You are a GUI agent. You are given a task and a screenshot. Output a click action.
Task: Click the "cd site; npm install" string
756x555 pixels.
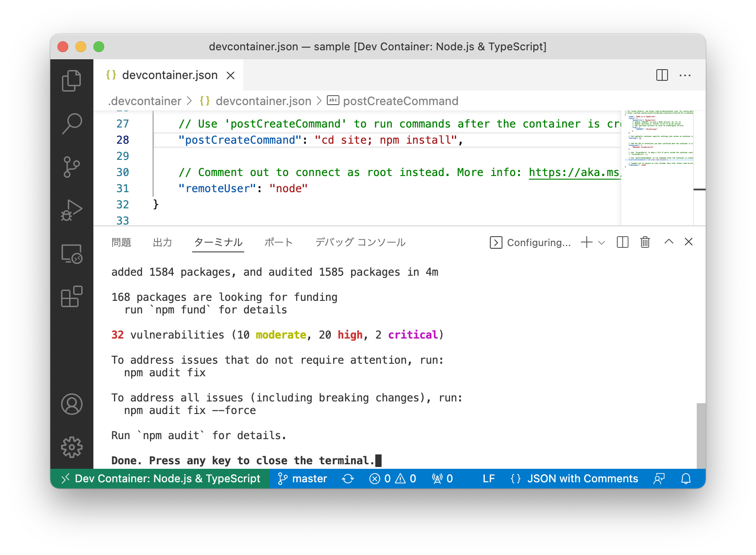[x=386, y=140]
